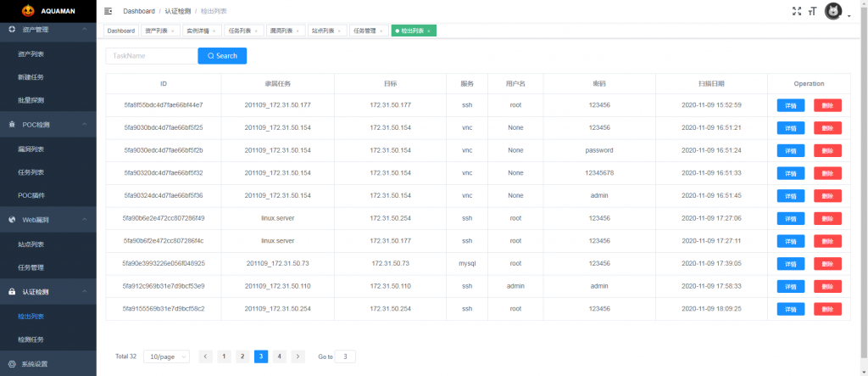Image resolution: width=868 pixels, height=376 pixels.
Task: Collapse the 认证检测 sidebar group
Action: tap(48, 292)
